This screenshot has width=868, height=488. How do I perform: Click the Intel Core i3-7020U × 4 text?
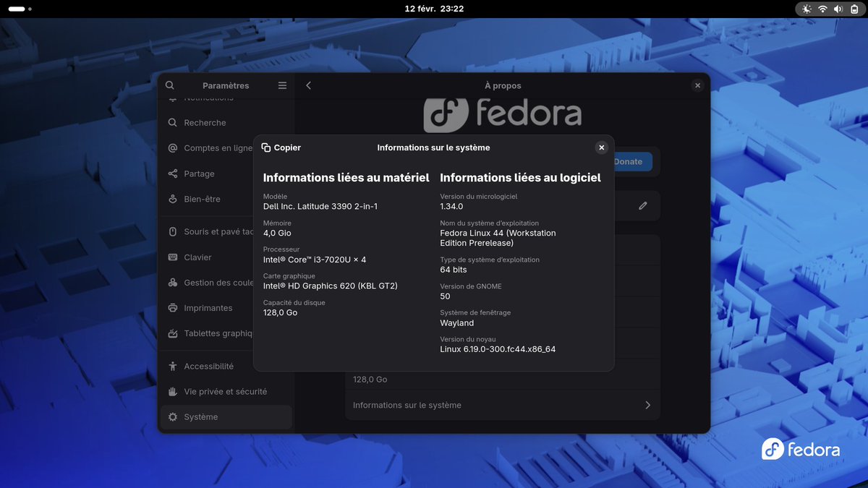(315, 260)
